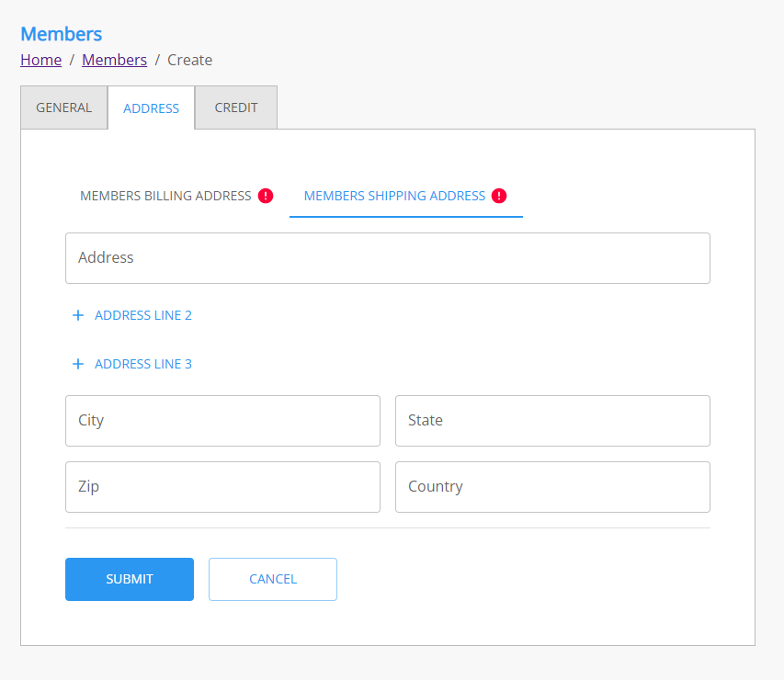Select the Members Shipping Address tab
Image resolution: width=784 pixels, height=680 pixels.
pos(394,196)
